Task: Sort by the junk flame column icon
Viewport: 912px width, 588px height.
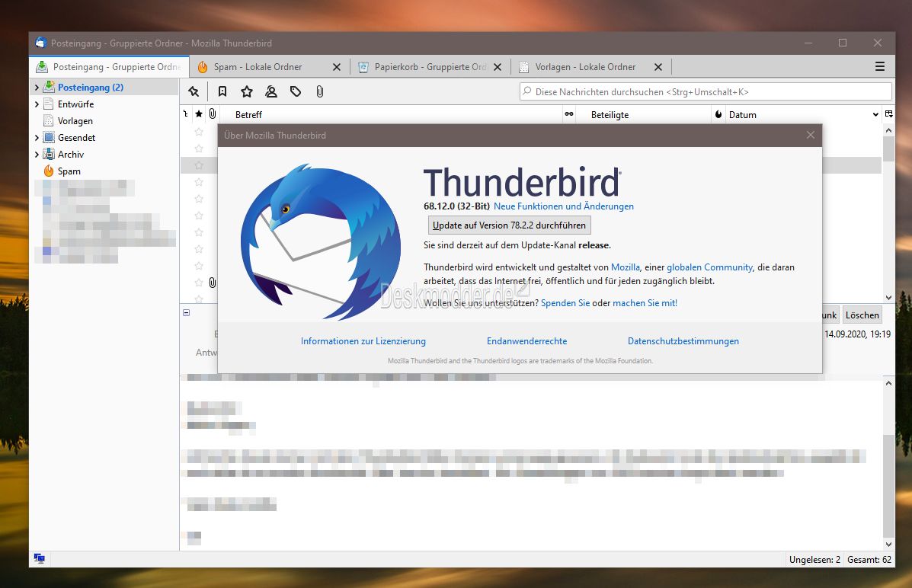Action: tap(718, 114)
